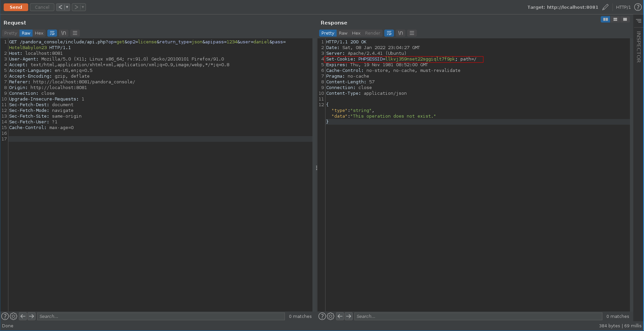Select the combined tabbed layout icon

click(625, 19)
